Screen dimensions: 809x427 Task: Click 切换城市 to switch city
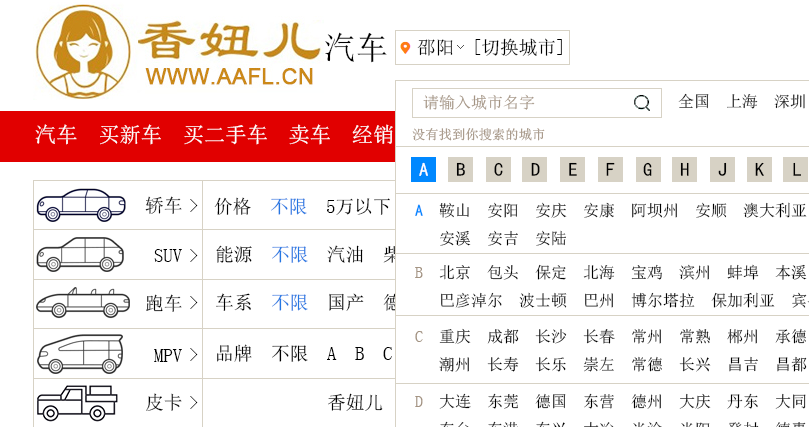[519, 48]
